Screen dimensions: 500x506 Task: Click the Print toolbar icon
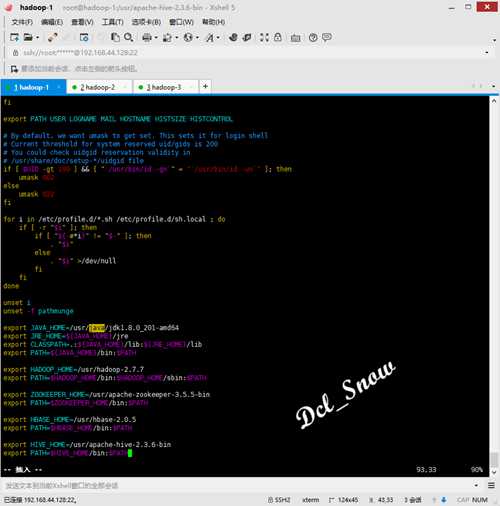(147, 38)
